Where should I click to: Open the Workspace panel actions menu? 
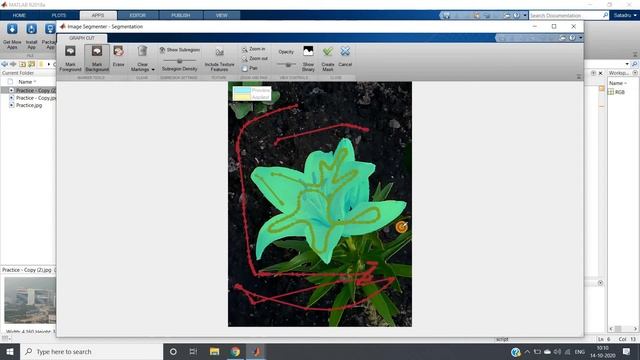[x=635, y=73]
